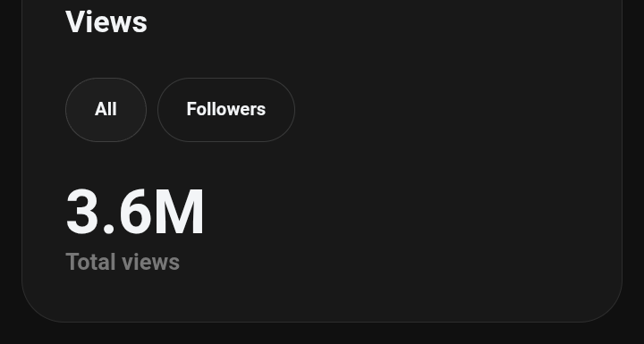
Task: Open details for the 3.6M figure
Action: (135, 212)
